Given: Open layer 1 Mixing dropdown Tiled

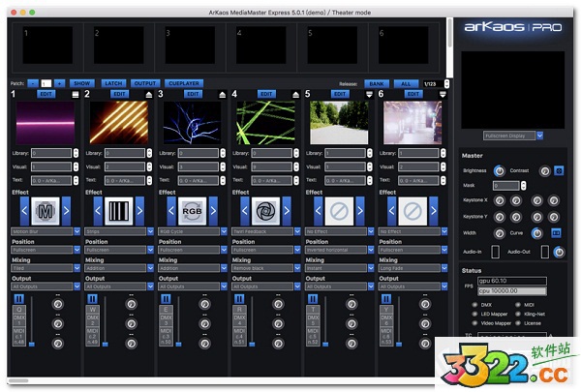Looking at the screenshot, I should click(46, 268).
